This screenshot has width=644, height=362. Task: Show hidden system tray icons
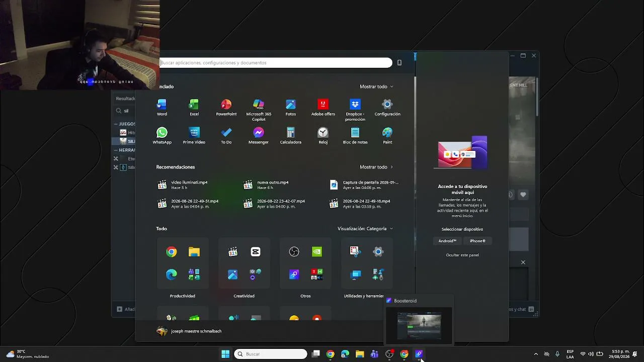536,354
